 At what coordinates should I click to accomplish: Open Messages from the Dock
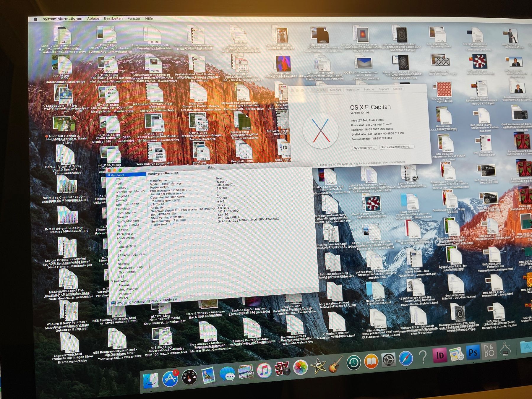click(227, 373)
